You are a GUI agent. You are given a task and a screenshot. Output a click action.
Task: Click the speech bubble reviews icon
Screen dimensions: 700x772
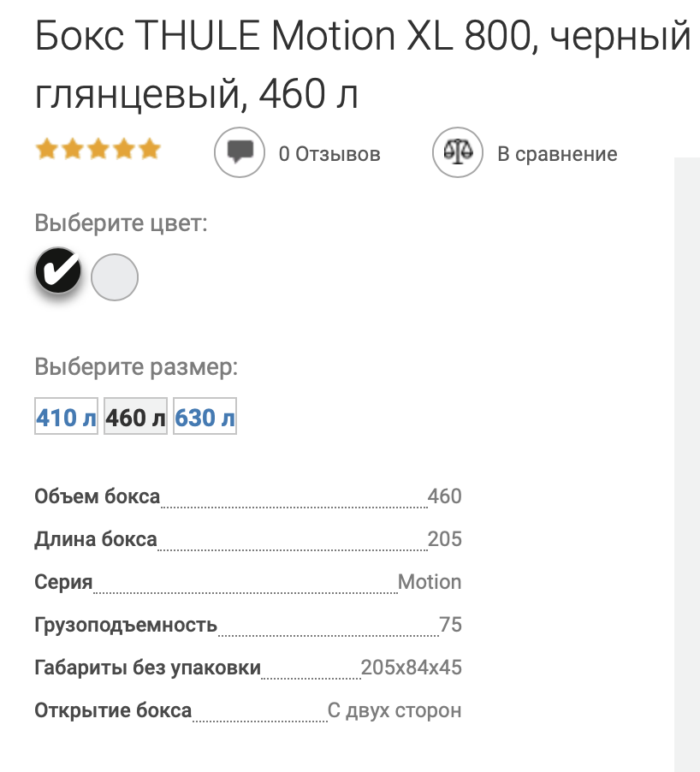tap(240, 152)
